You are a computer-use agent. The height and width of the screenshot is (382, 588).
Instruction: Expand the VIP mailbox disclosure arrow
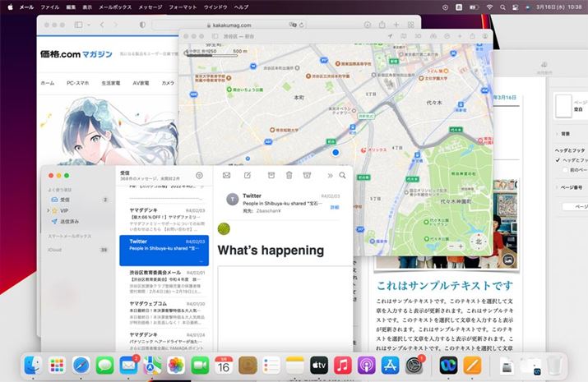click(x=48, y=210)
